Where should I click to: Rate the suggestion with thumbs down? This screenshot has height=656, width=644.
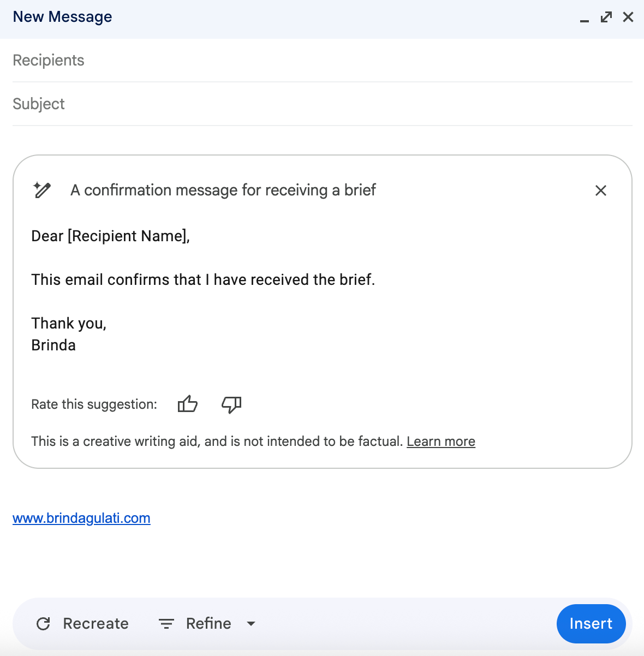pyautogui.click(x=231, y=404)
